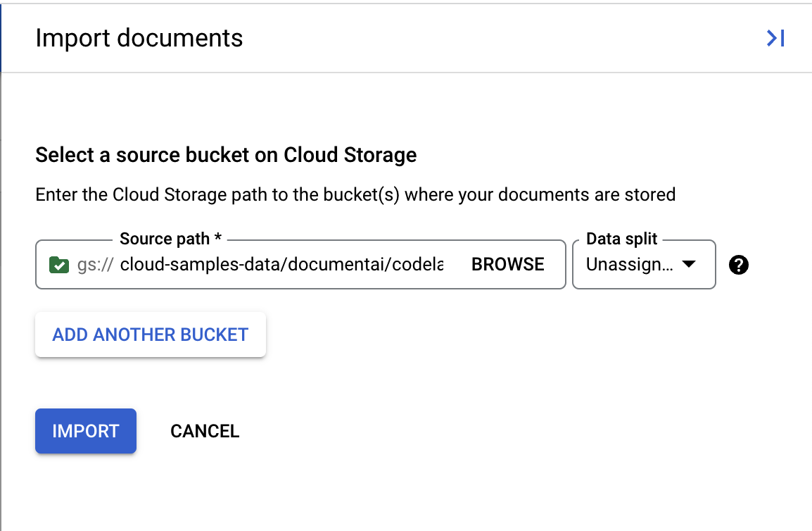Browse Cloud Storage for a bucket

point(507,265)
